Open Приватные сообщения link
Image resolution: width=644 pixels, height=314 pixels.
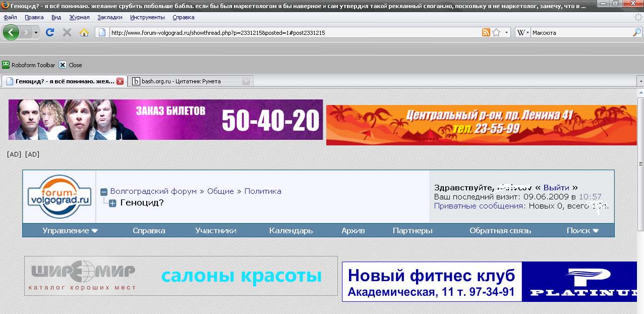[x=479, y=206]
